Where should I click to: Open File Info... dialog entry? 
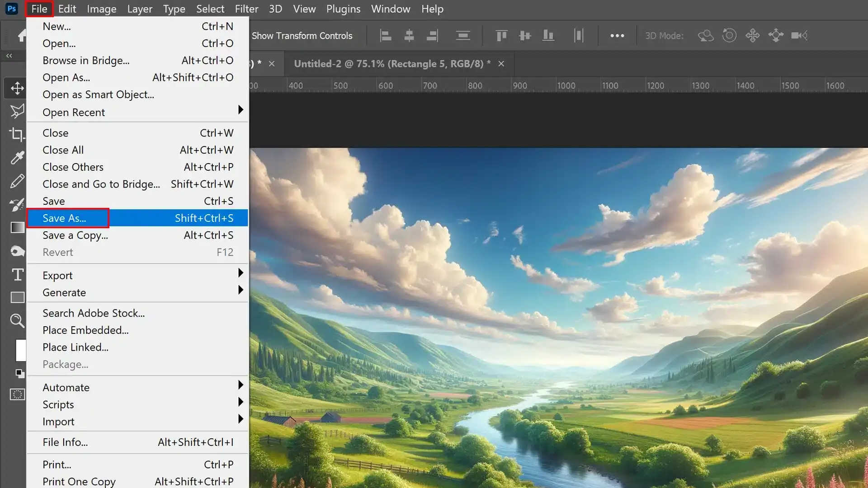pyautogui.click(x=137, y=442)
